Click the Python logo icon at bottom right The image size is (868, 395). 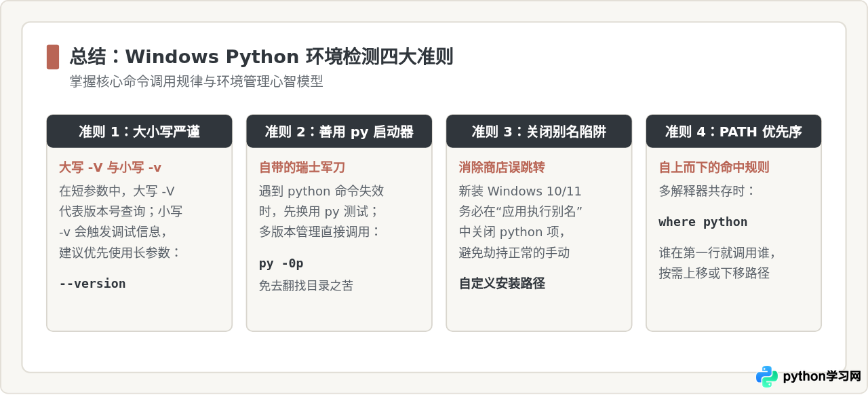point(767,377)
